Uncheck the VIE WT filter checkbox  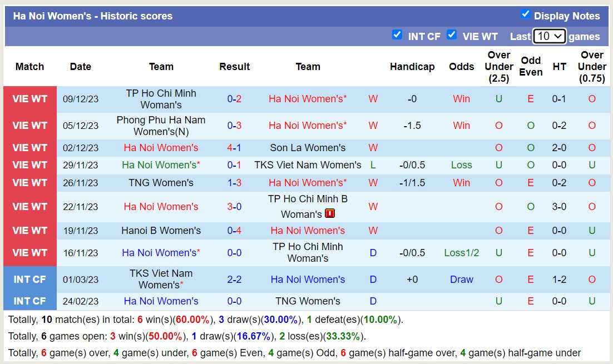click(453, 34)
